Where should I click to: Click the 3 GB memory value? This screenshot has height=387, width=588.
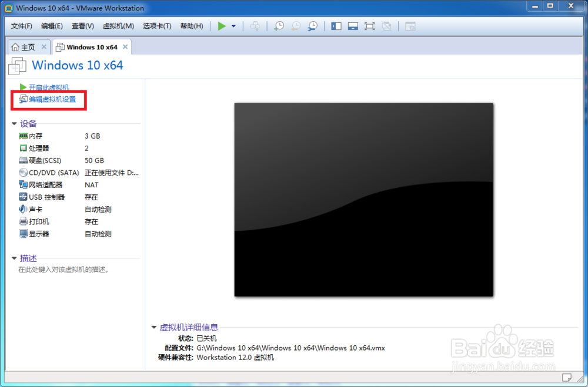pyautogui.click(x=92, y=136)
